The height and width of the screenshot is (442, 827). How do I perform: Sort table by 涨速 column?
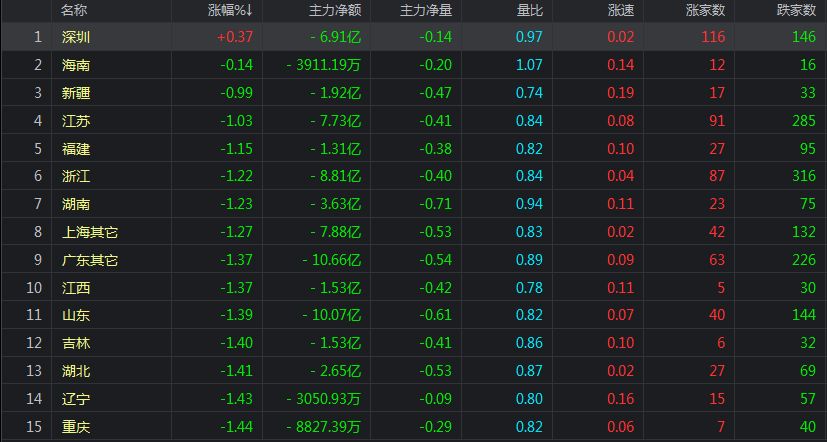tap(621, 10)
